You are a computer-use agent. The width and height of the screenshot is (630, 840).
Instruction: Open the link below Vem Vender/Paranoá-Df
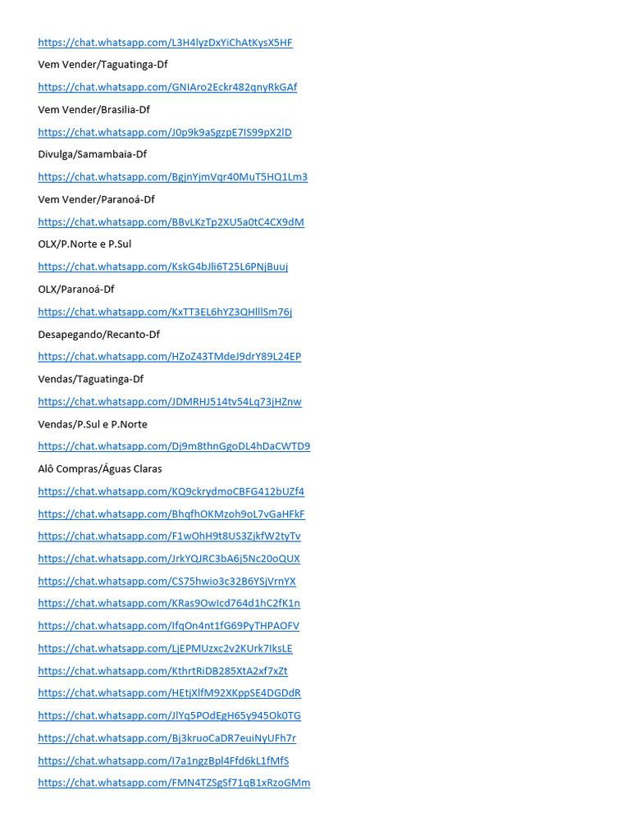click(171, 221)
